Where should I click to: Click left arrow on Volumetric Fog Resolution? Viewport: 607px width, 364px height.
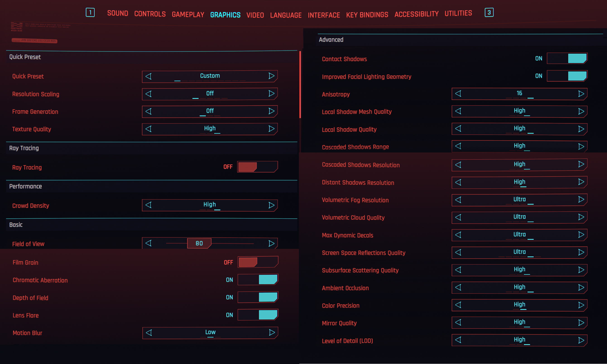(x=458, y=200)
